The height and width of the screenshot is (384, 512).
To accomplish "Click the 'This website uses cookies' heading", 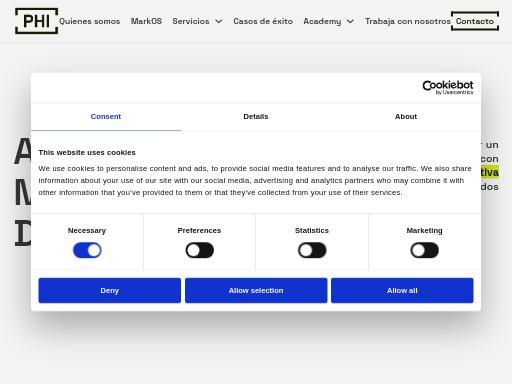I will (x=87, y=152).
